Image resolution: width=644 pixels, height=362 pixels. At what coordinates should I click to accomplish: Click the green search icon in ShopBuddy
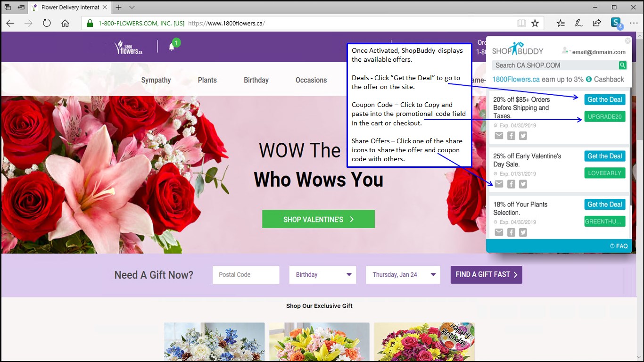[622, 65]
